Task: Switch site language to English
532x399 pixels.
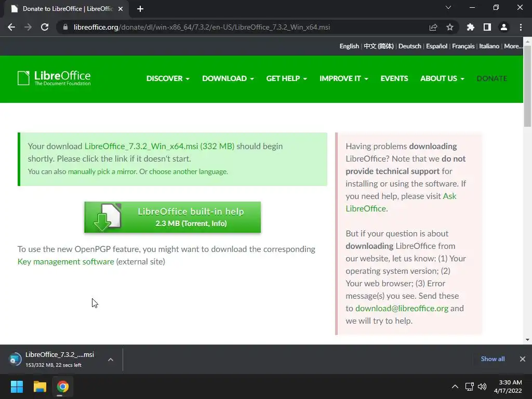Action: [349, 46]
